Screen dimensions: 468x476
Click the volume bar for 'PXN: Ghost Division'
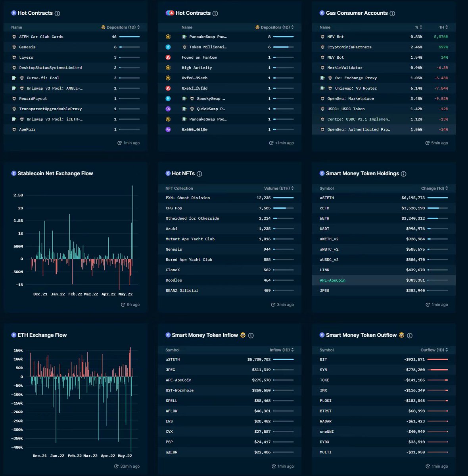tap(284, 198)
